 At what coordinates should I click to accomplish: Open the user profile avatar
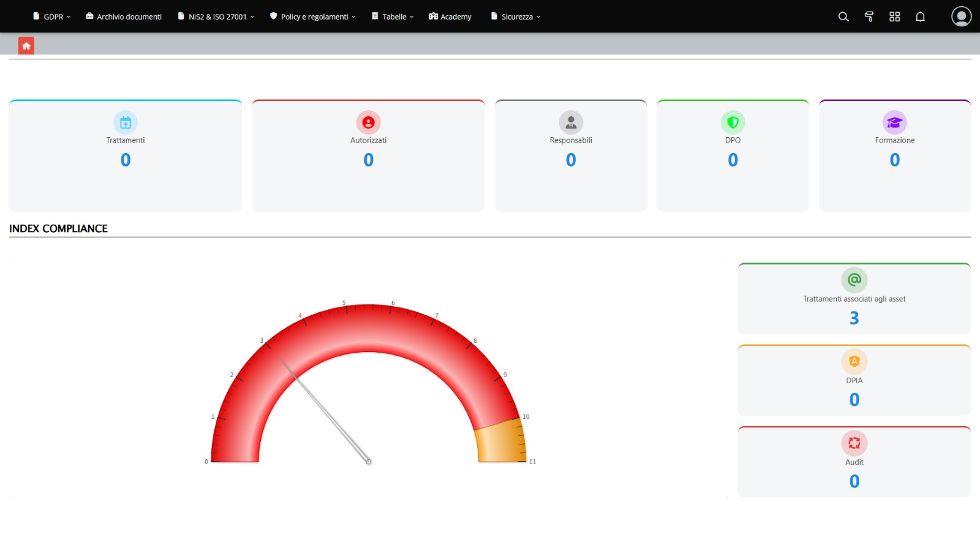click(961, 17)
